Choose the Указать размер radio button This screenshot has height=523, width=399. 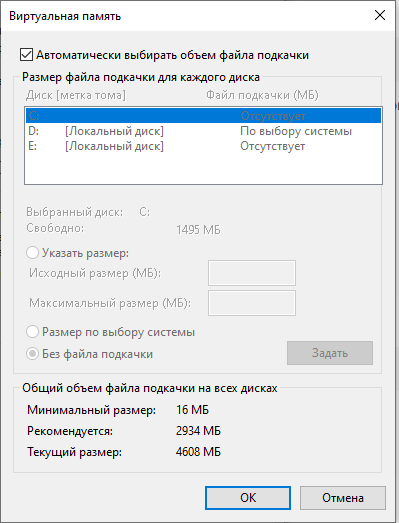[x=32, y=253]
